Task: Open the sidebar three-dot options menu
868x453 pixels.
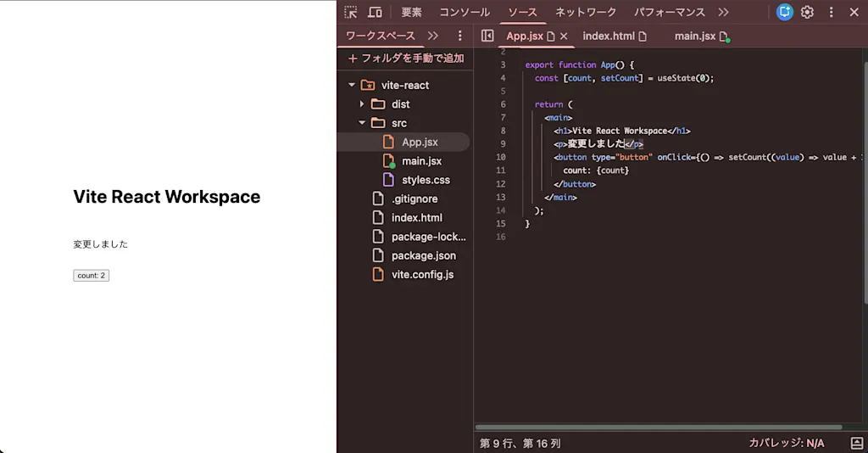Action: (x=459, y=36)
